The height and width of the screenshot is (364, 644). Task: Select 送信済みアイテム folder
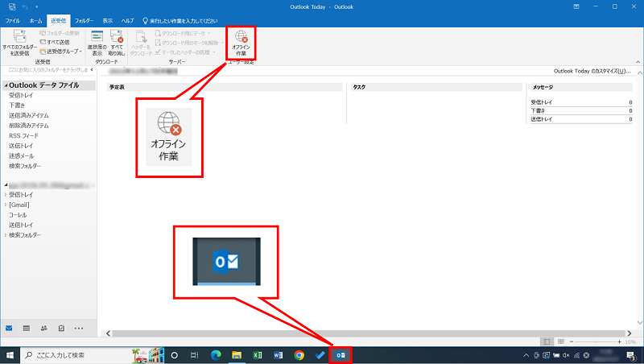(x=29, y=115)
